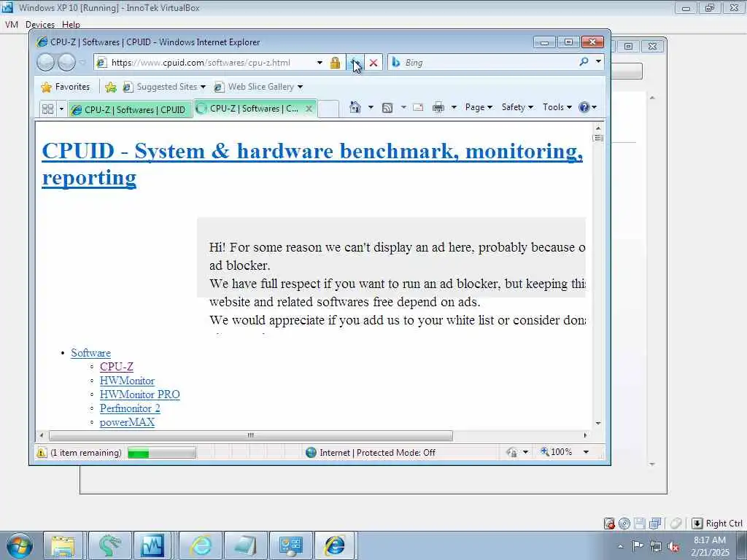Click vertical scrollbar down arrow
Image resolution: width=747 pixels, height=560 pixels.
coord(598,424)
